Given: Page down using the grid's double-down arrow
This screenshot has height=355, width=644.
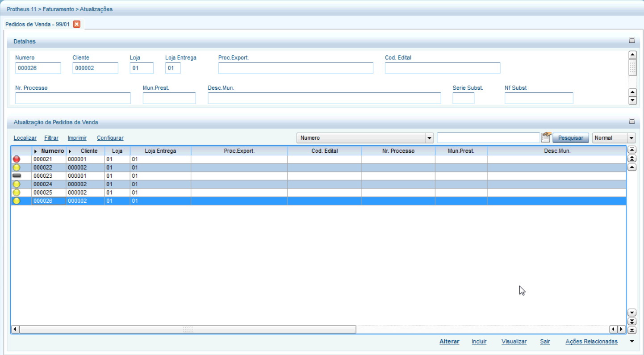Looking at the screenshot, I should pos(632,322).
